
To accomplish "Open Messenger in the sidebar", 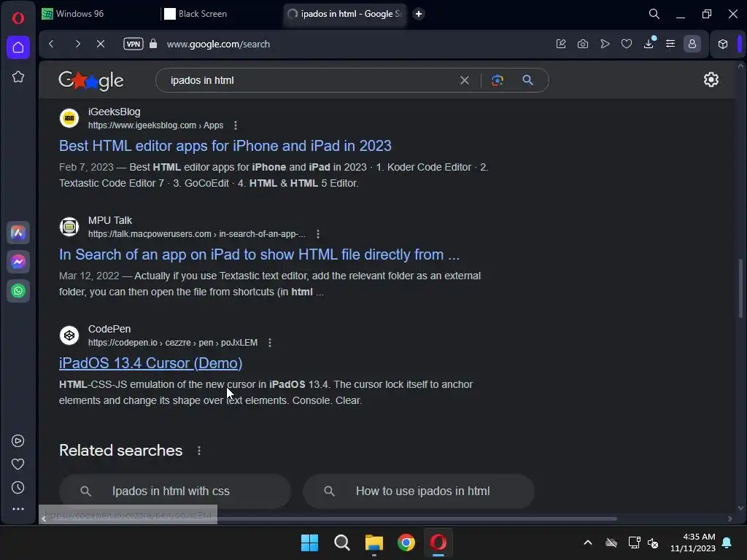I will click(18, 262).
